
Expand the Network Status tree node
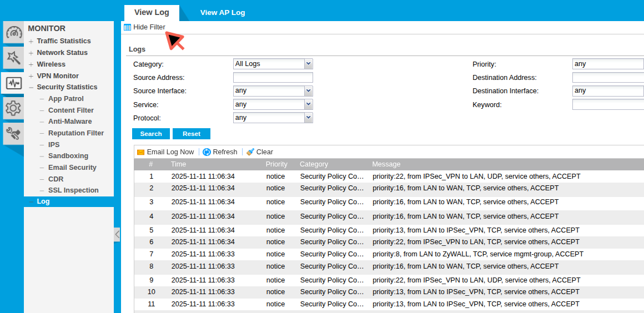coord(31,53)
